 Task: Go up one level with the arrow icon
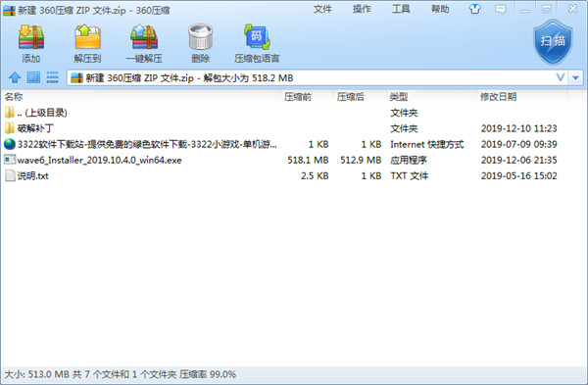click(15, 77)
